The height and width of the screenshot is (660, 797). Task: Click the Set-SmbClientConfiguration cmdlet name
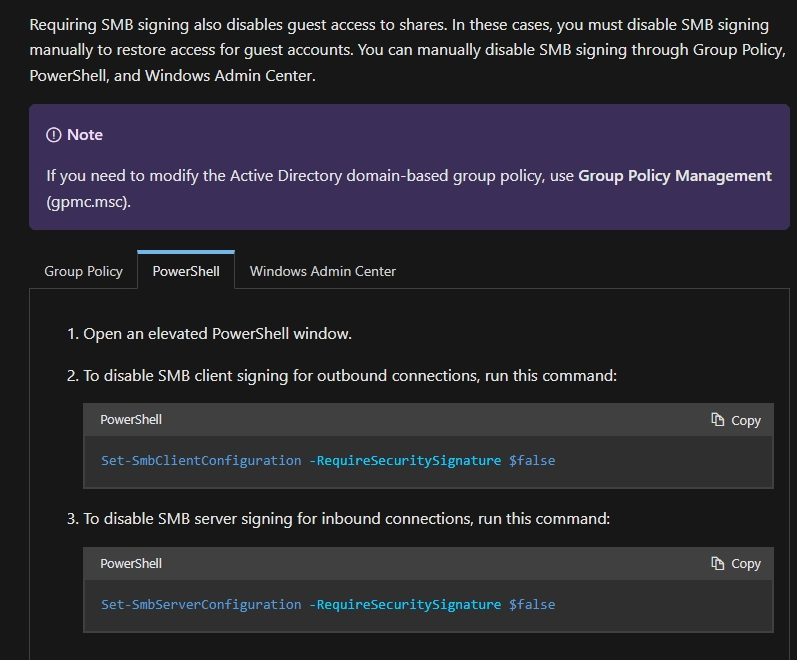tap(201, 461)
